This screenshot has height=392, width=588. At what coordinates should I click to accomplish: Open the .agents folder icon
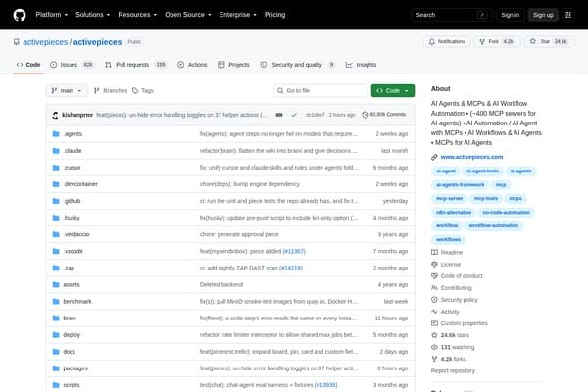56,134
